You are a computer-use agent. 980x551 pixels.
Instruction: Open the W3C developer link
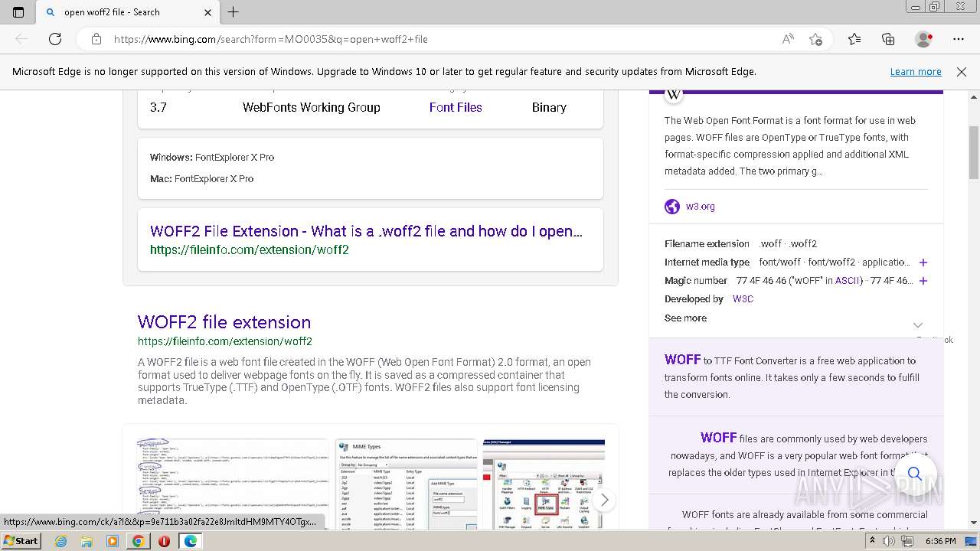tap(743, 299)
